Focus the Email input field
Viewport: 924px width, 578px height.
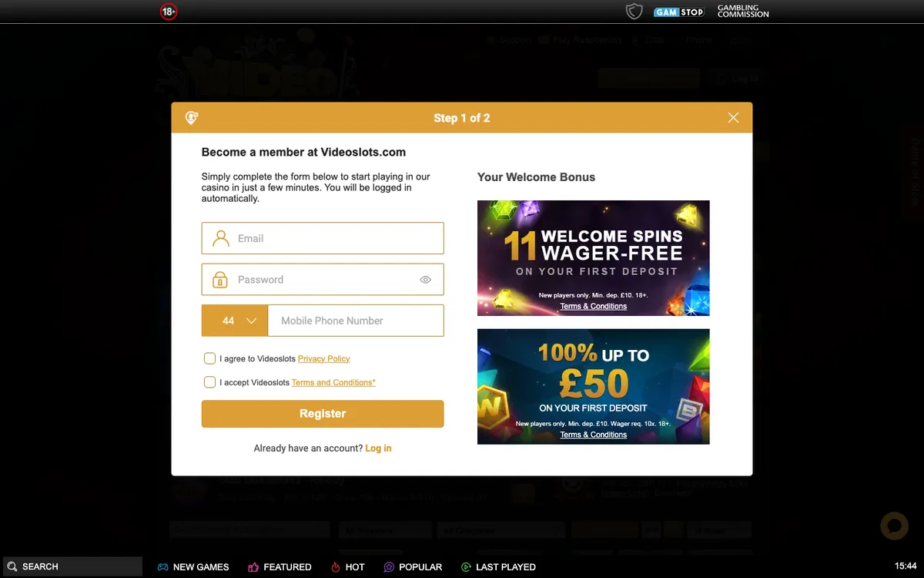323,238
